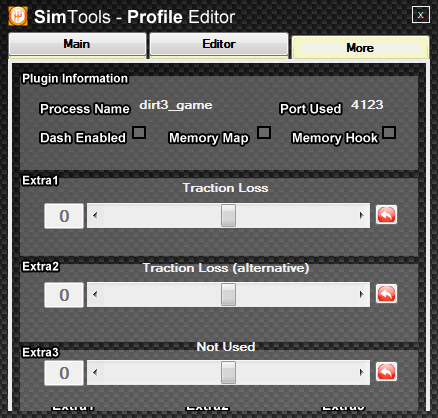The height and width of the screenshot is (418, 438).
Task: Reset the Extra3 Not Used value
Action: pyautogui.click(x=386, y=372)
